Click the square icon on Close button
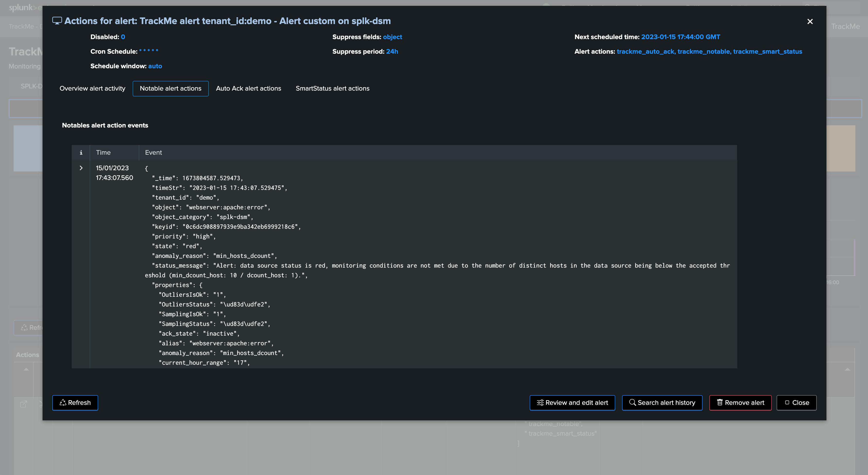The height and width of the screenshot is (475, 868). click(787, 403)
